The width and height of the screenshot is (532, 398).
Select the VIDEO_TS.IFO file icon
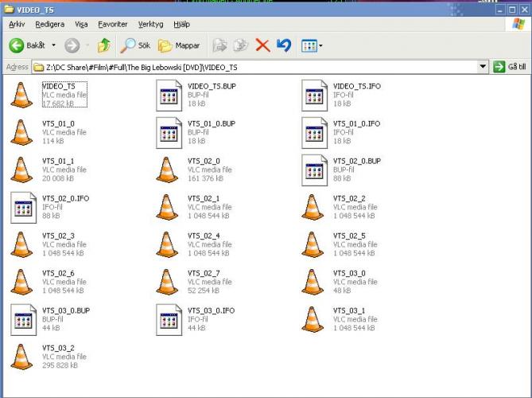pyautogui.click(x=314, y=95)
